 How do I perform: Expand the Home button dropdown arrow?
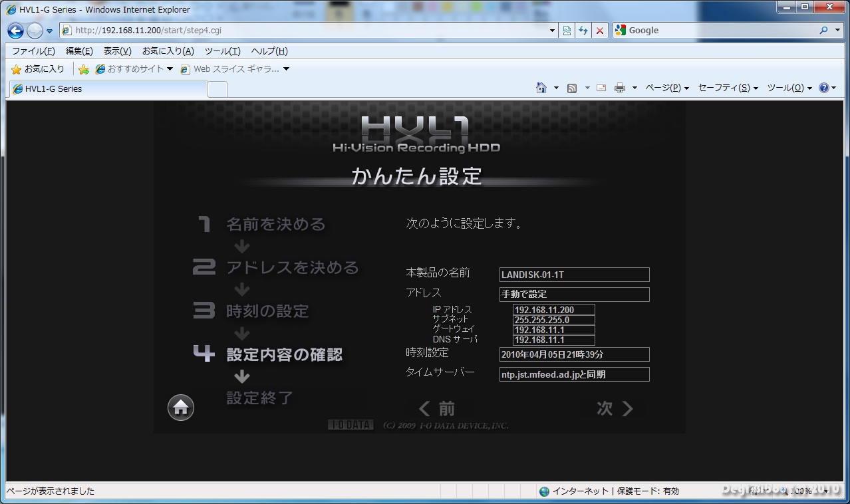tap(556, 88)
